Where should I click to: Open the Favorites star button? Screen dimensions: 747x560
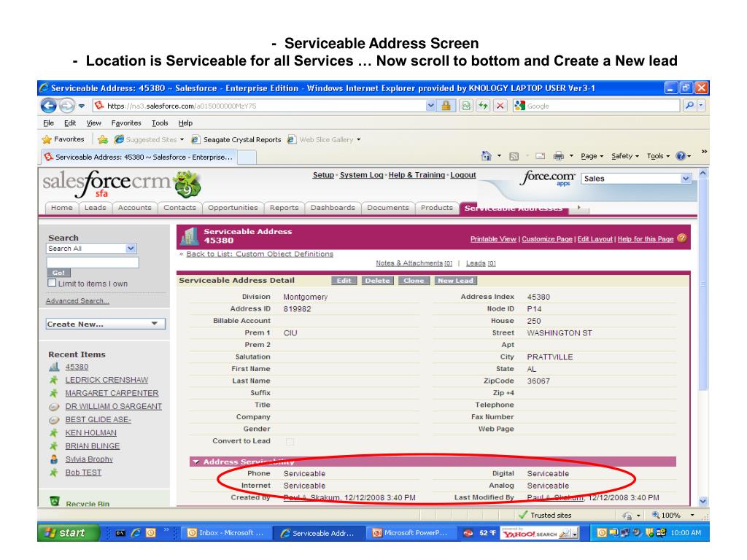(63, 139)
